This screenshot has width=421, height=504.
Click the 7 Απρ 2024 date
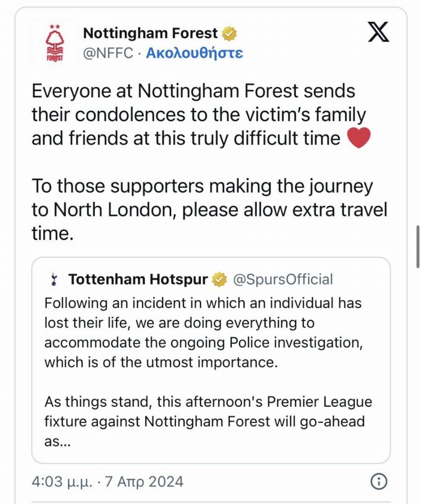[145, 481]
